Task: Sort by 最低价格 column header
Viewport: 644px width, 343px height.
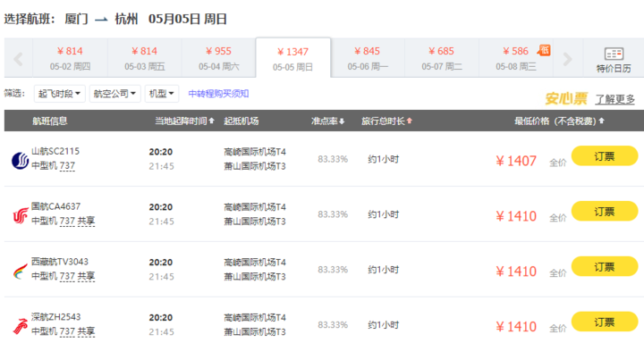Action: tap(559, 121)
